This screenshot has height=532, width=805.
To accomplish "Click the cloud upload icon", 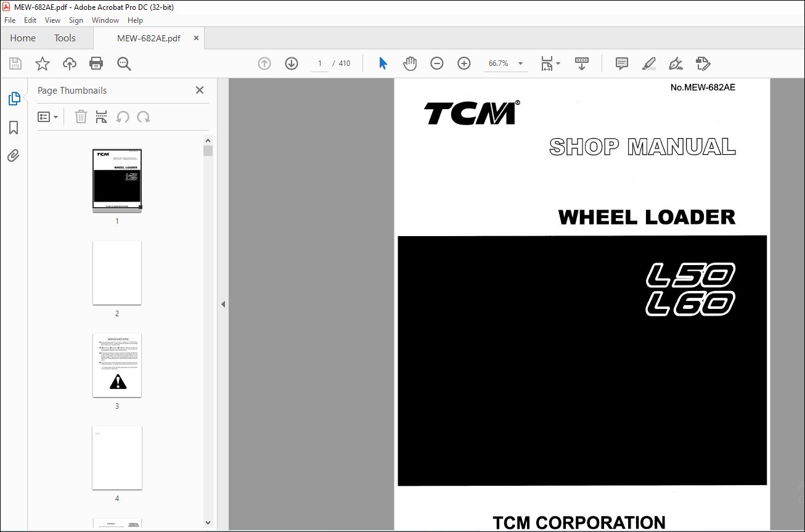I will pos(70,63).
